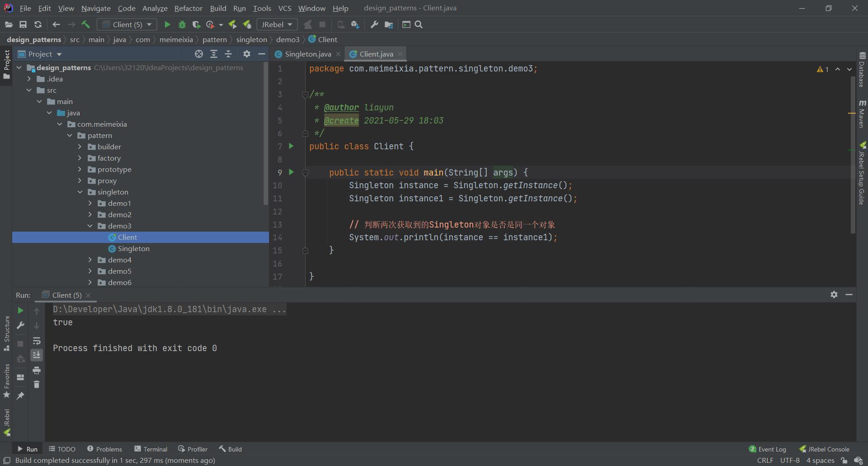Clear all console output with trash icon
This screenshot has width=868, height=466.
point(37,385)
